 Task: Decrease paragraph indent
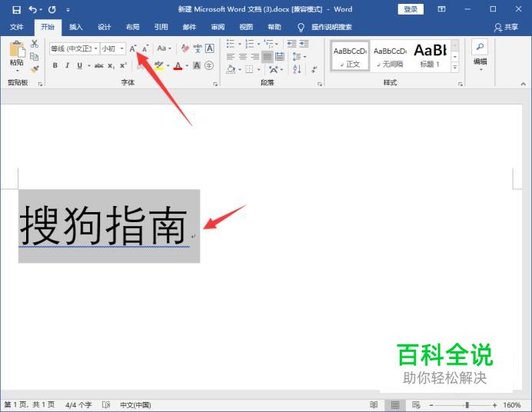(x=292, y=44)
